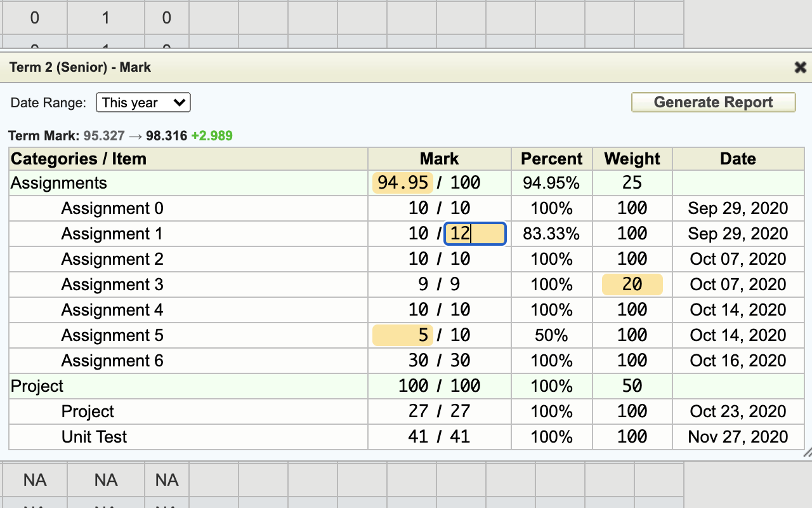Click the Weight column header
The image size is (812, 508).
point(632,159)
